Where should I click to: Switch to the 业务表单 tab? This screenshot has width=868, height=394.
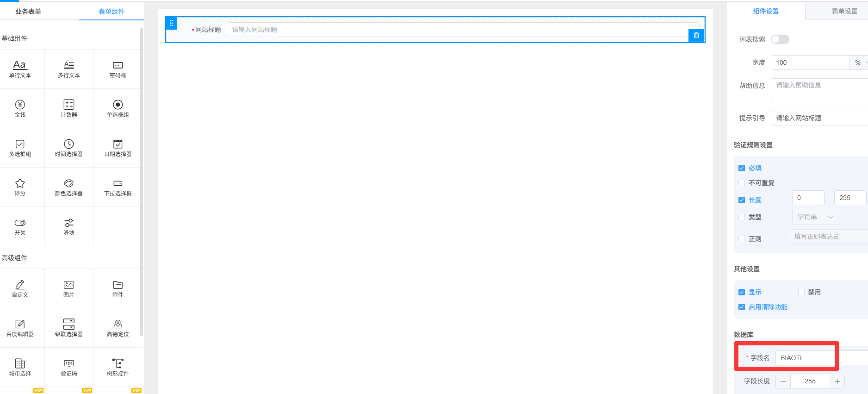tap(28, 11)
